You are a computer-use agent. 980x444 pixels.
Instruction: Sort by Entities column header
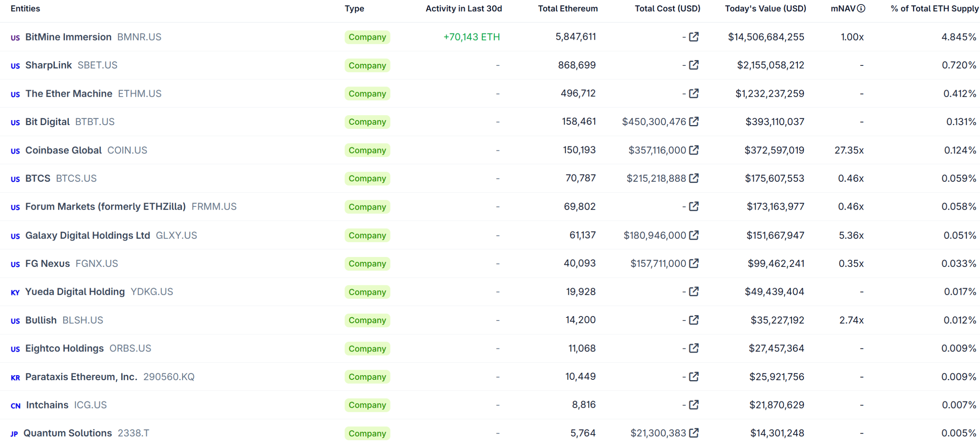(x=25, y=8)
